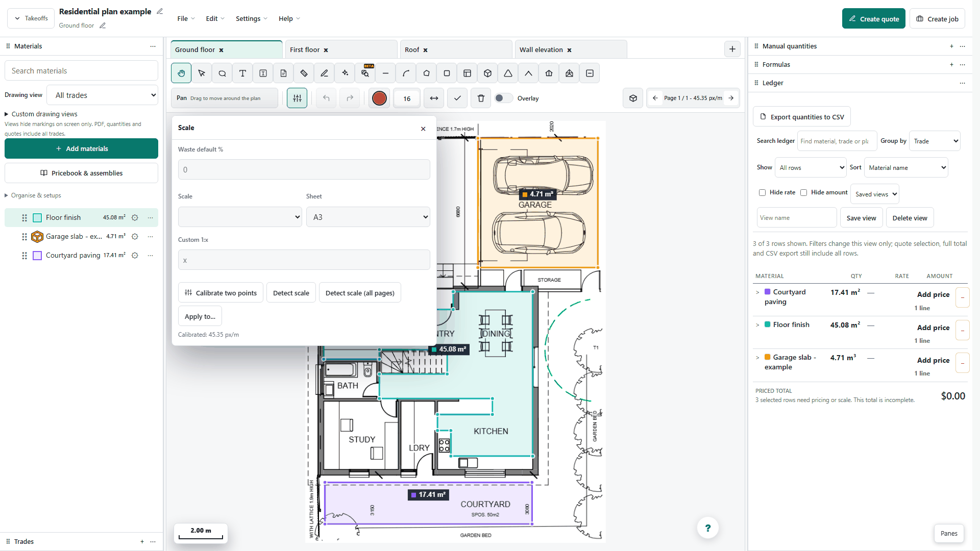
Task: Select the Pan hand tool
Action: [181, 73]
